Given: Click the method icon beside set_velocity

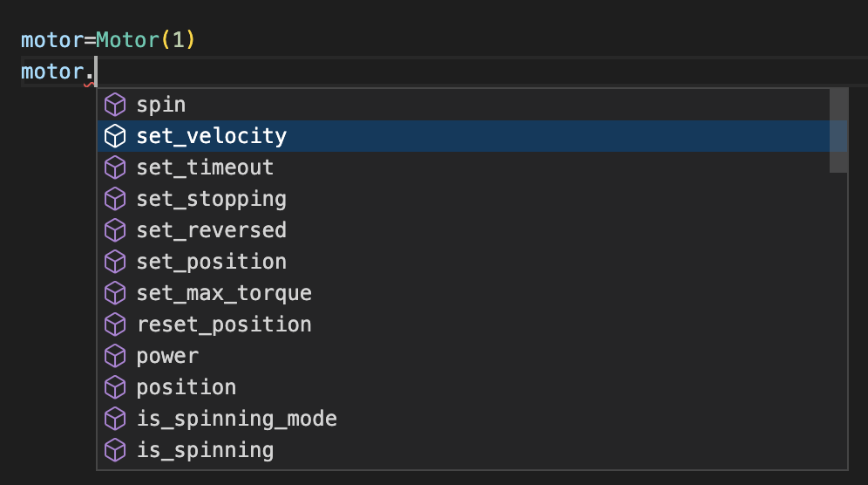Looking at the screenshot, I should pos(115,136).
